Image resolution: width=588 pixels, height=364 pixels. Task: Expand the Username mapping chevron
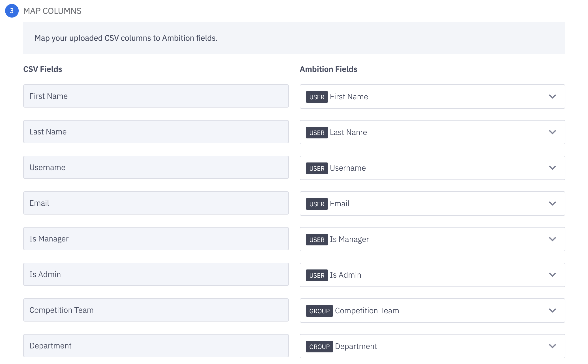(x=552, y=168)
